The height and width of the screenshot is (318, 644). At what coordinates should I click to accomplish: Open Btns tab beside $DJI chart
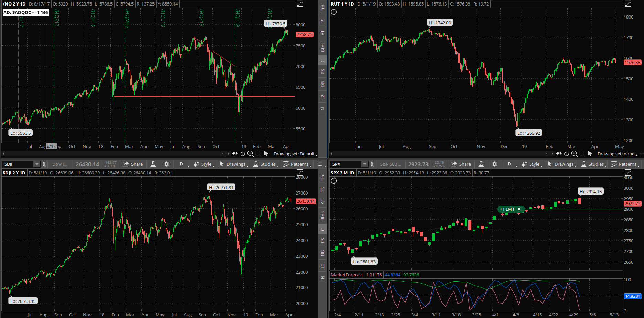(x=323, y=216)
